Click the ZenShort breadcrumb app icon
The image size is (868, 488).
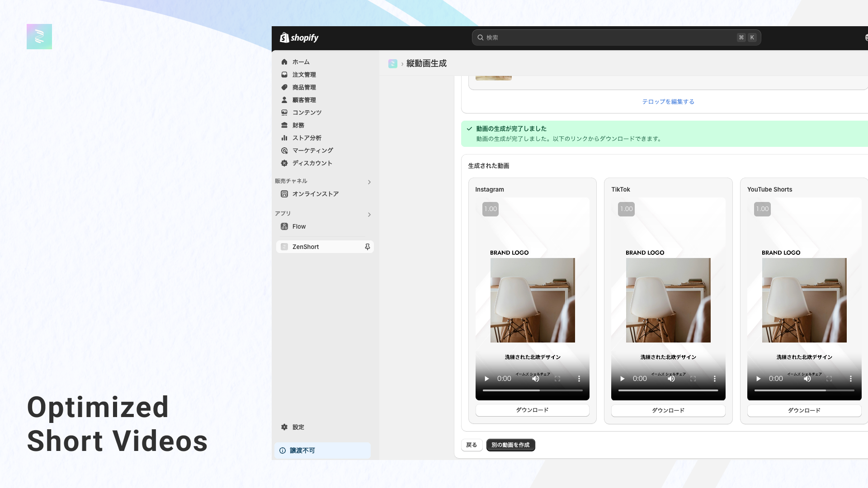(x=392, y=64)
